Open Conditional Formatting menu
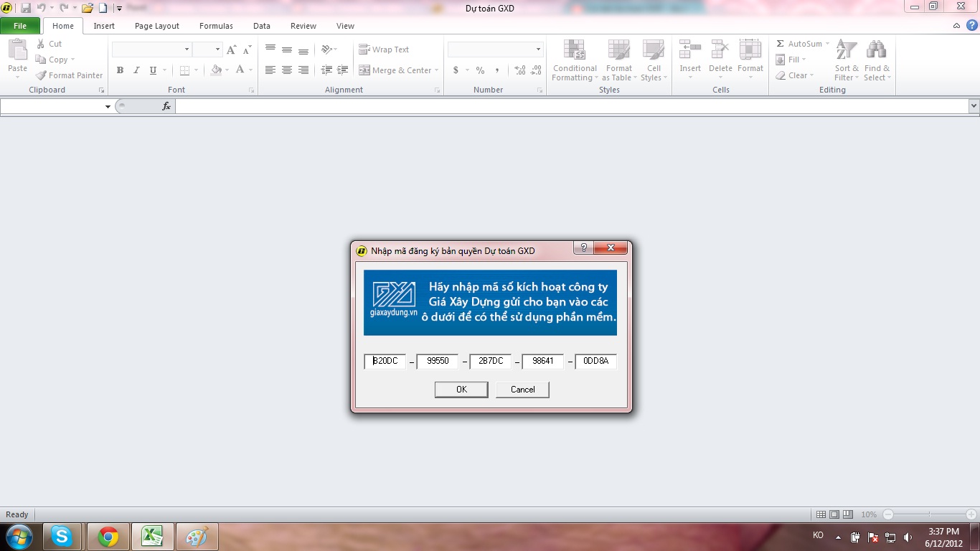 [575, 60]
